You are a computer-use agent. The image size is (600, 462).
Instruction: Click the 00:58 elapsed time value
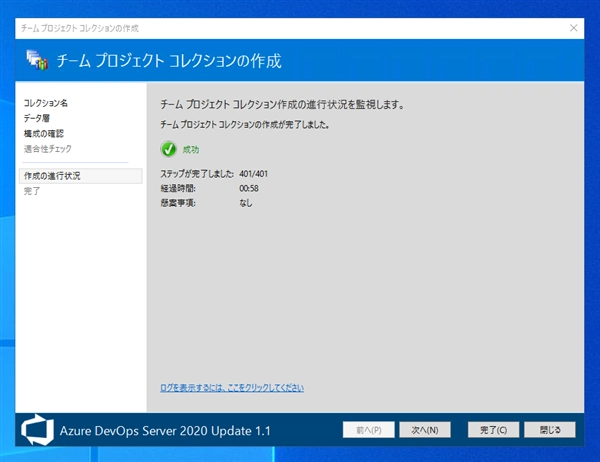tap(249, 188)
